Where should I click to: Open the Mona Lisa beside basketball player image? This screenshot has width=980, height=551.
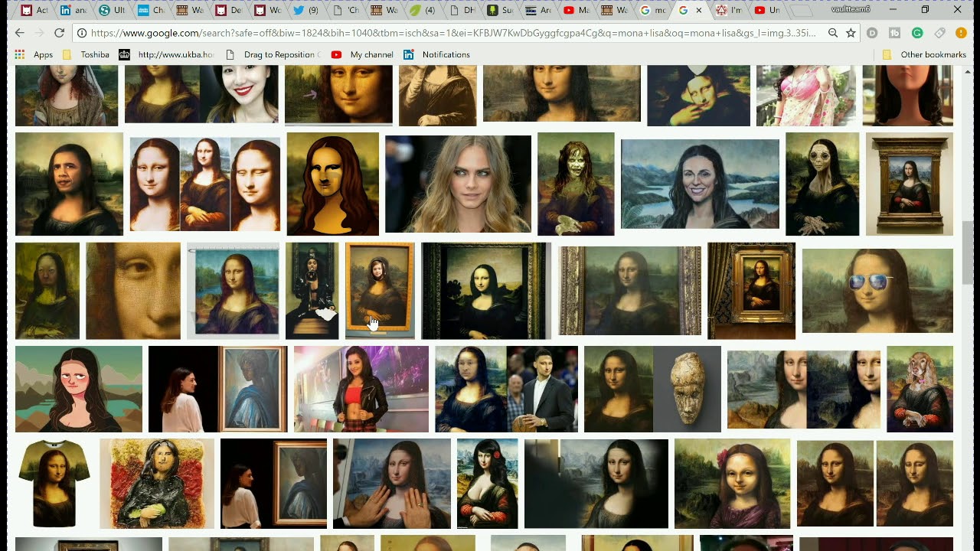tap(506, 389)
